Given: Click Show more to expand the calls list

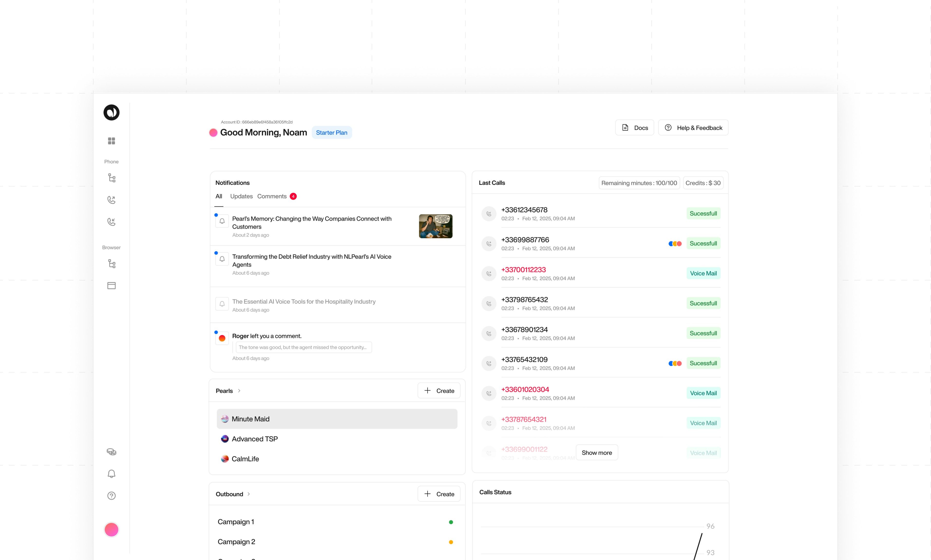Looking at the screenshot, I should point(597,452).
